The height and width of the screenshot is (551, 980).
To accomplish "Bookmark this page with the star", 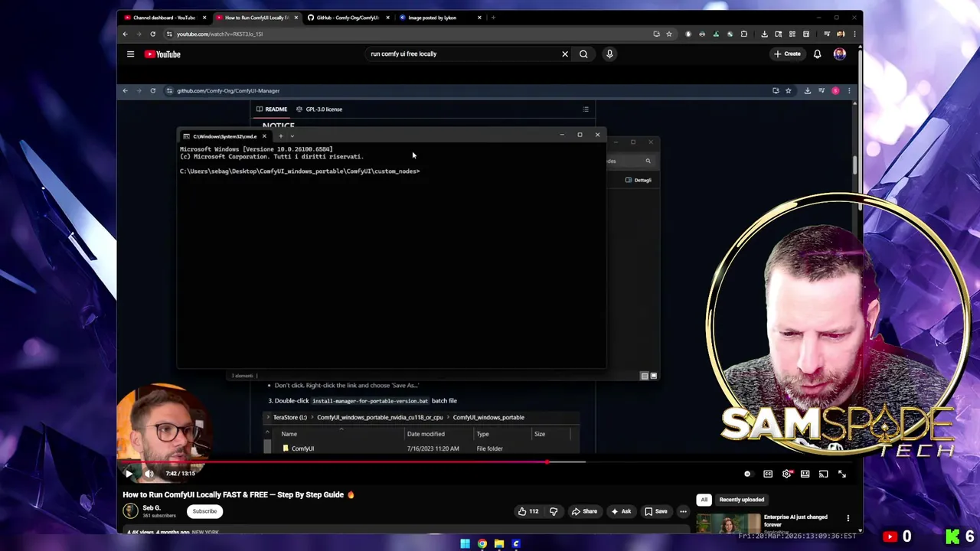I will pos(669,34).
